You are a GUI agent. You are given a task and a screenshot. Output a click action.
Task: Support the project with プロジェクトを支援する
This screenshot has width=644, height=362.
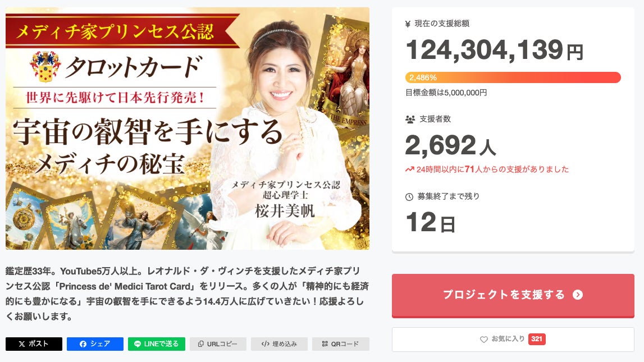(513, 296)
